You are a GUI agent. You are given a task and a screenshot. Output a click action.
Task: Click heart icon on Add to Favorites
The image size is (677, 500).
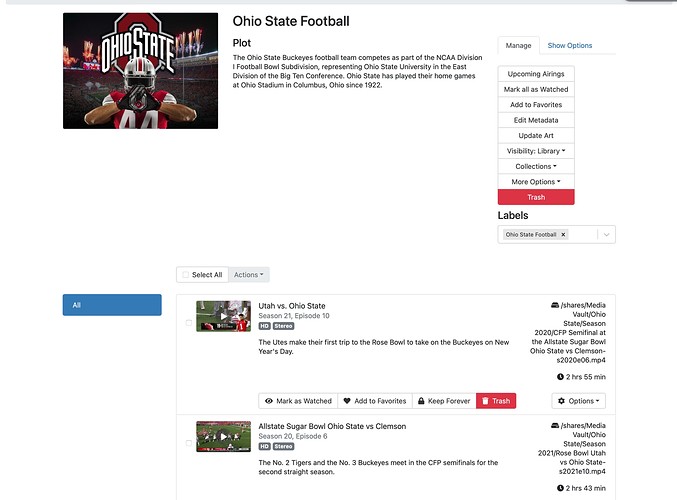point(347,401)
